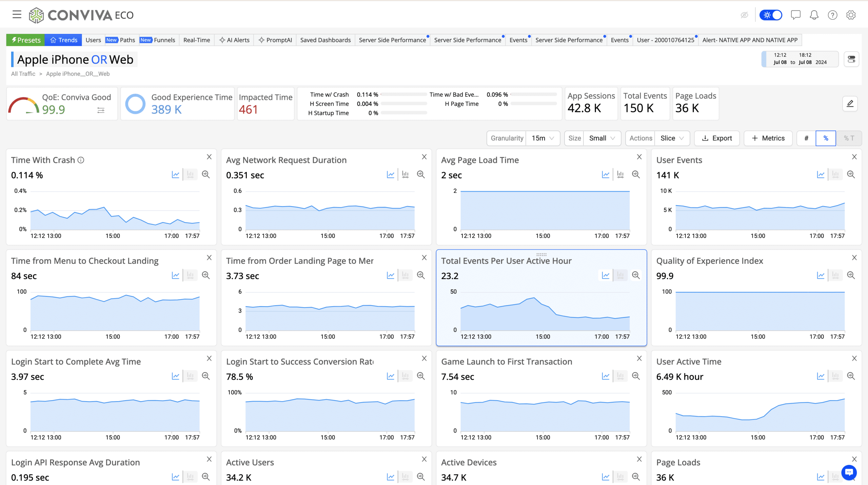
Task: Click the Export button
Action: (x=717, y=138)
